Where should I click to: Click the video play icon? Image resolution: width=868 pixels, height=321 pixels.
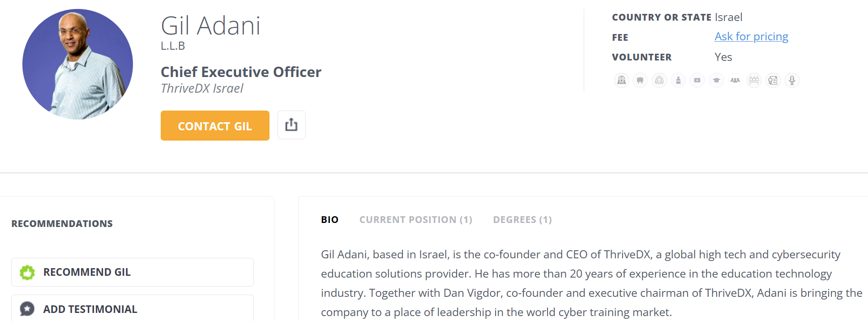pyautogui.click(x=697, y=80)
